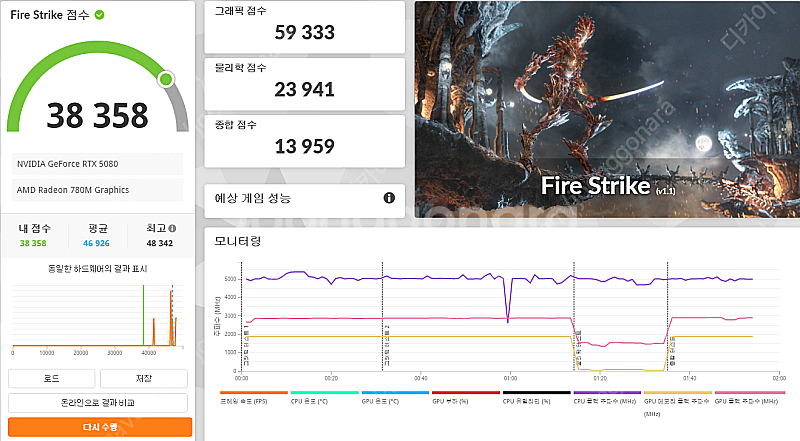Expand the 예상 게임 성능 panel
Screen dimensions: 800x441
tap(305, 199)
